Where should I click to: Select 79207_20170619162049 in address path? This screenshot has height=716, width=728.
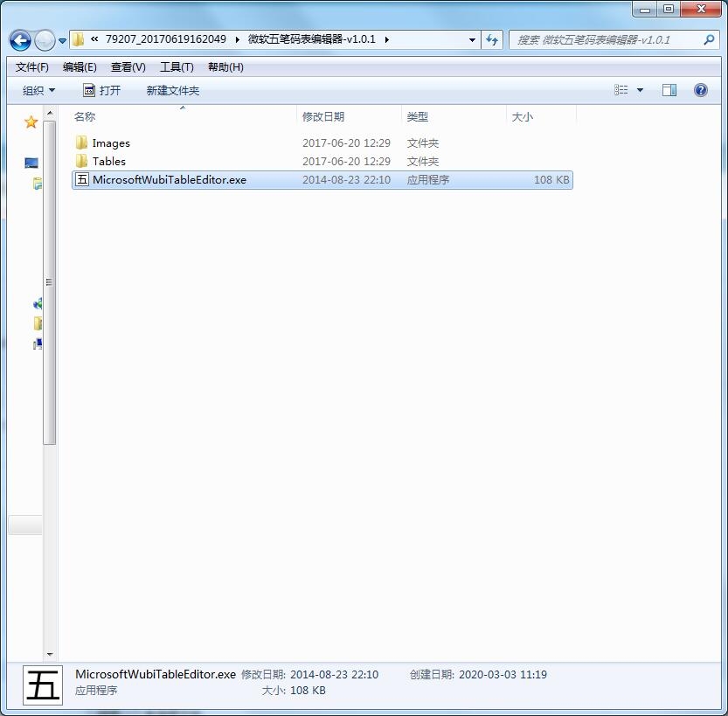[x=166, y=39]
